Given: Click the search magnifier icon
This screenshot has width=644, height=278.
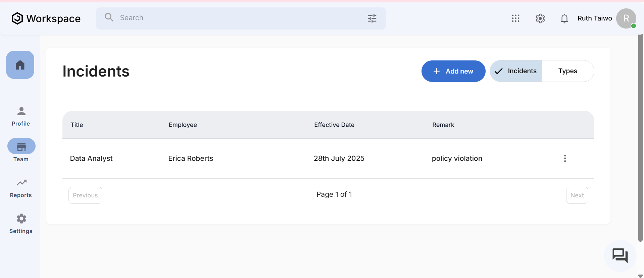Looking at the screenshot, I should tap(109, 17).
